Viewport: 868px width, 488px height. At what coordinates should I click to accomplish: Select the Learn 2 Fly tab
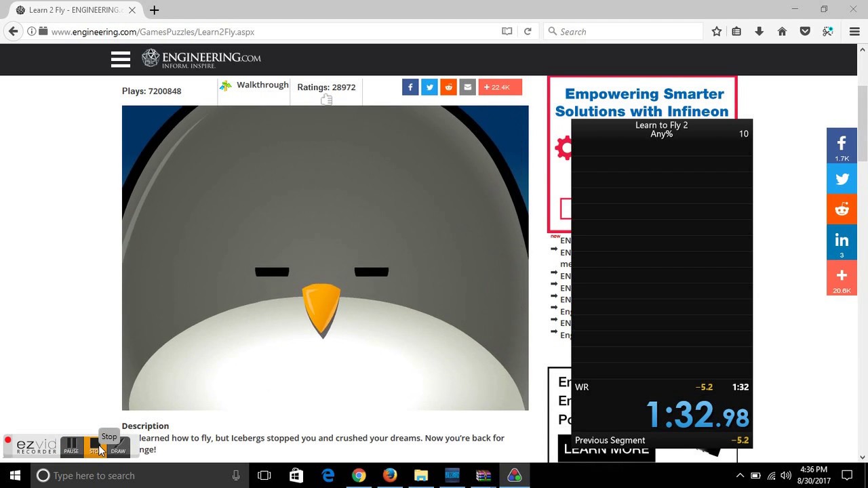point(75,10)
